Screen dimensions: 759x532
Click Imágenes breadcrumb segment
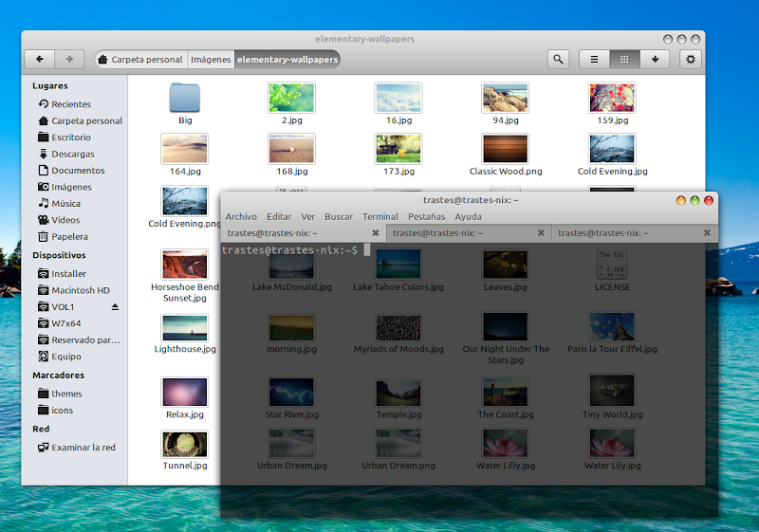point(211,60)
